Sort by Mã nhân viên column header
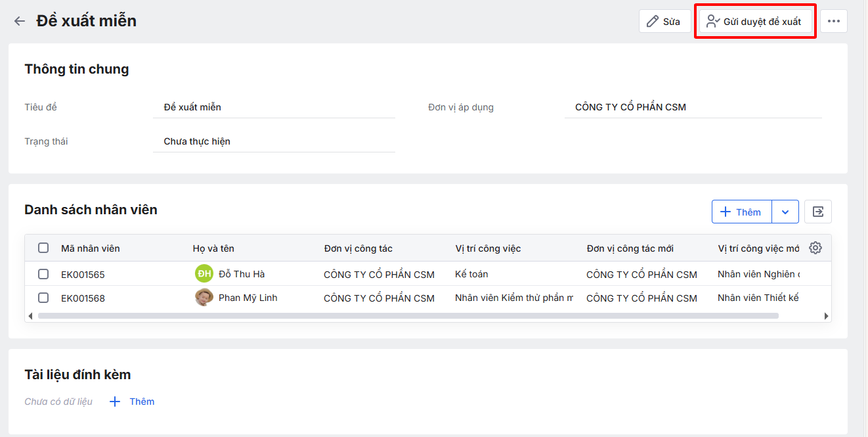 point(91,248)
